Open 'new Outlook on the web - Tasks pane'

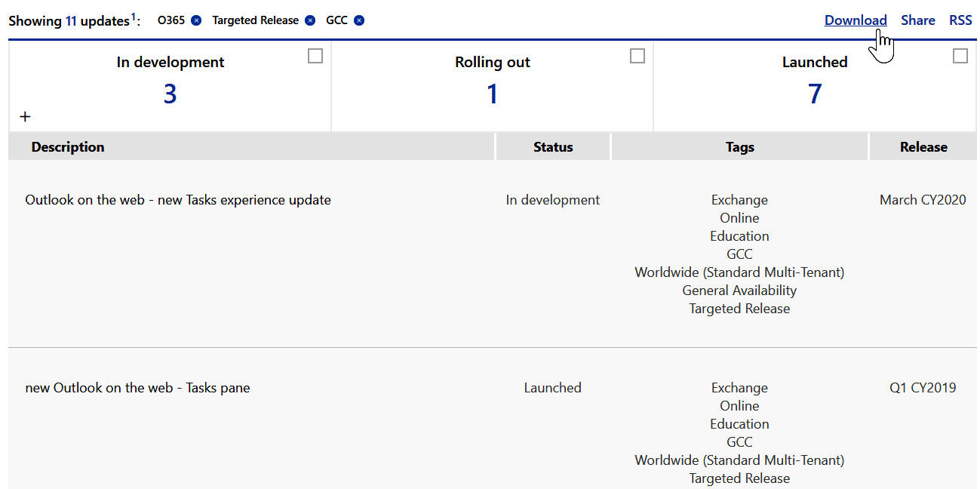[137, 388]
